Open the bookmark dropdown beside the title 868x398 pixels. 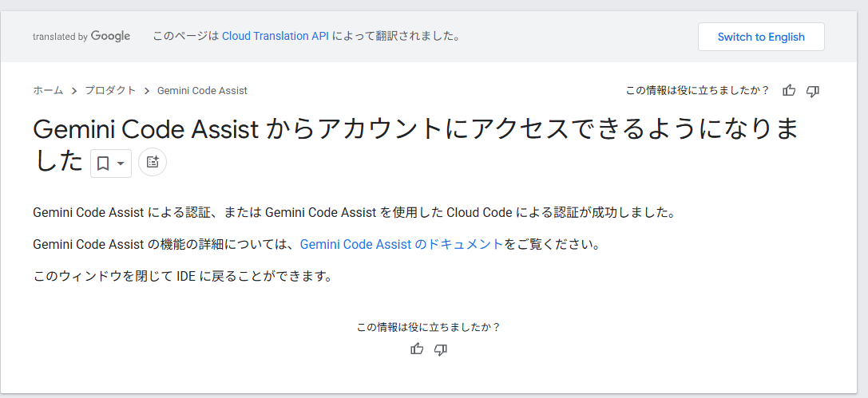111,163
